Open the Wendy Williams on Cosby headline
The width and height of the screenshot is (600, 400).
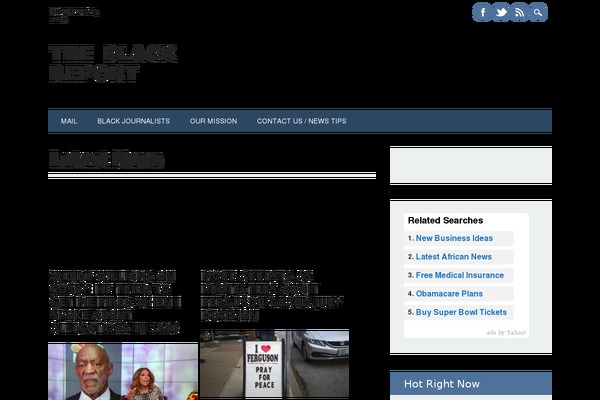(115, 302)
